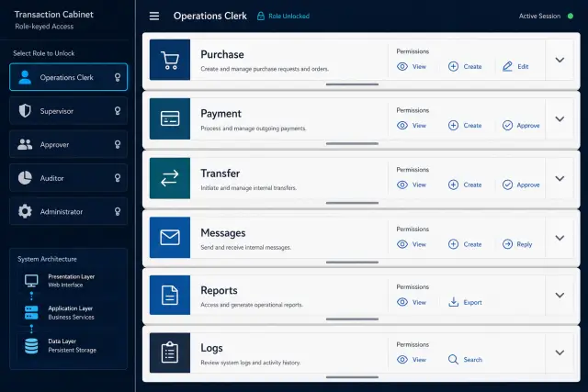Viewport: 588px width, 392px height.
Task: Toggle the Purchase View eye icon
Action: tap(402, 66)
